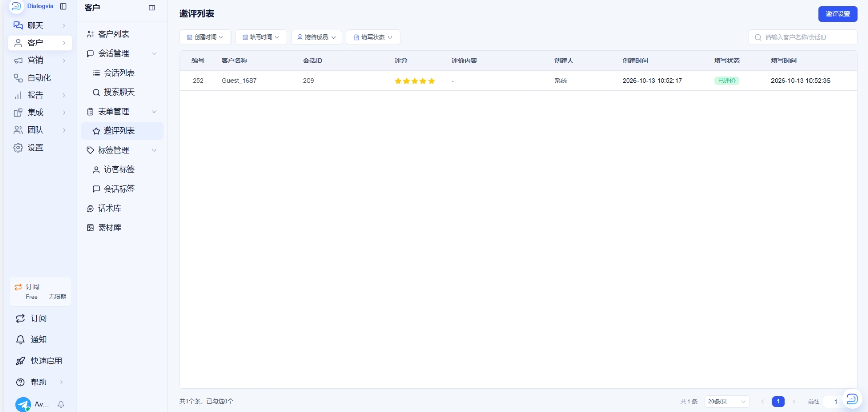Collapse the 客户 sub-panel icon
The height and width of the screenshot is (412, 868).
click(152, 8)
